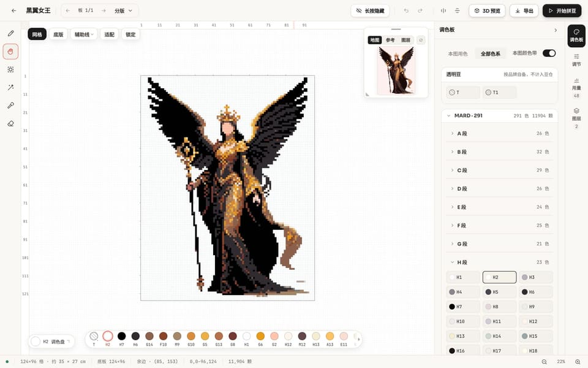This screenshot has width=588, height=368.
Task: Toggle the 长按隐藏 hide button
Action: pos(370,10)
